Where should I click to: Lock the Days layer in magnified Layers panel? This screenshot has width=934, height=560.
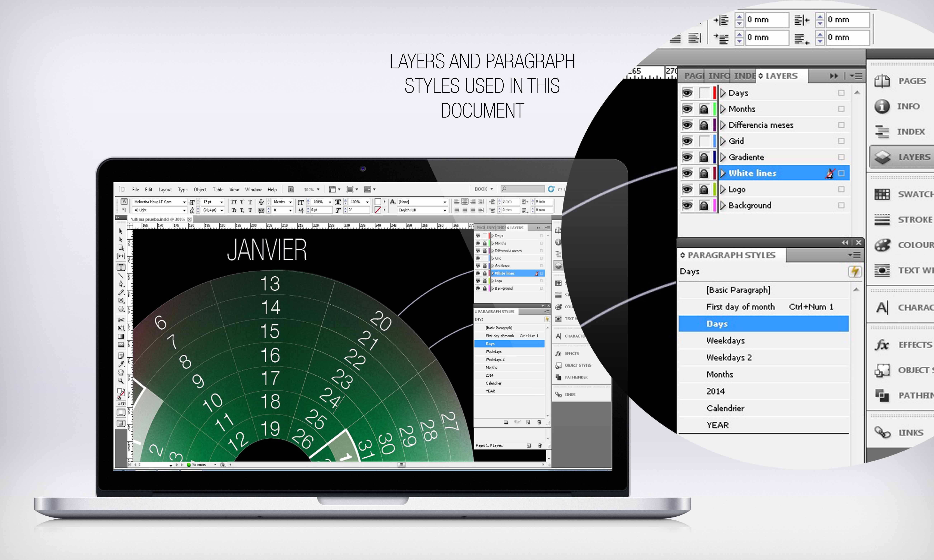pyautogui.click(x=704, y=93)
